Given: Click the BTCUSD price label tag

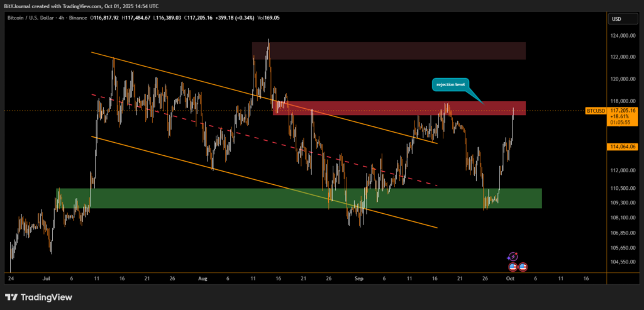Looking at the screenshot, I should tap(595, 111).
